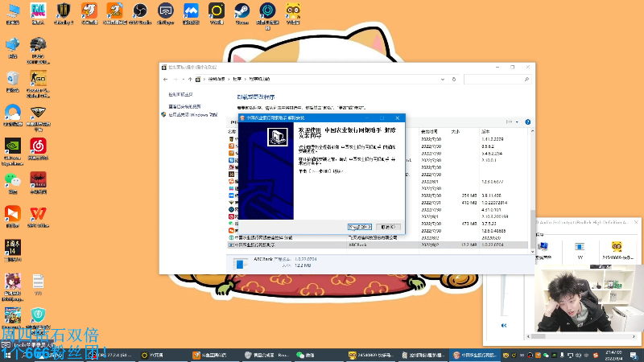Click the ABC Bank publisher cell
Viewport: 644px width, 362px height.
tap(357, 245)
